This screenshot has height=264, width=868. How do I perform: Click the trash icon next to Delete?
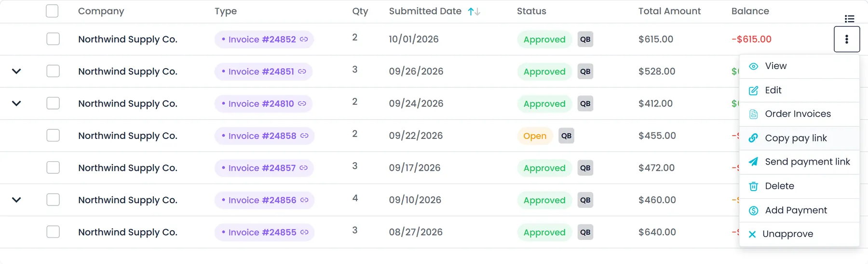pyautogui.click(x=753, y=186)
